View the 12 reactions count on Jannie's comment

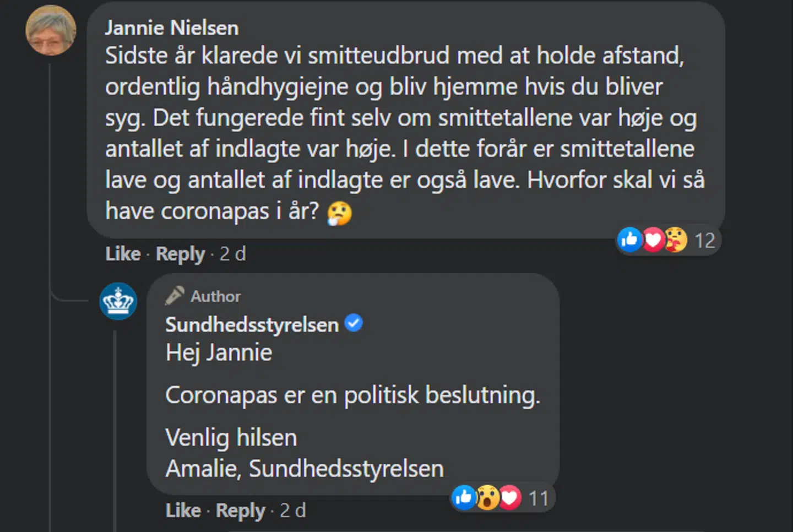(705, 240)
